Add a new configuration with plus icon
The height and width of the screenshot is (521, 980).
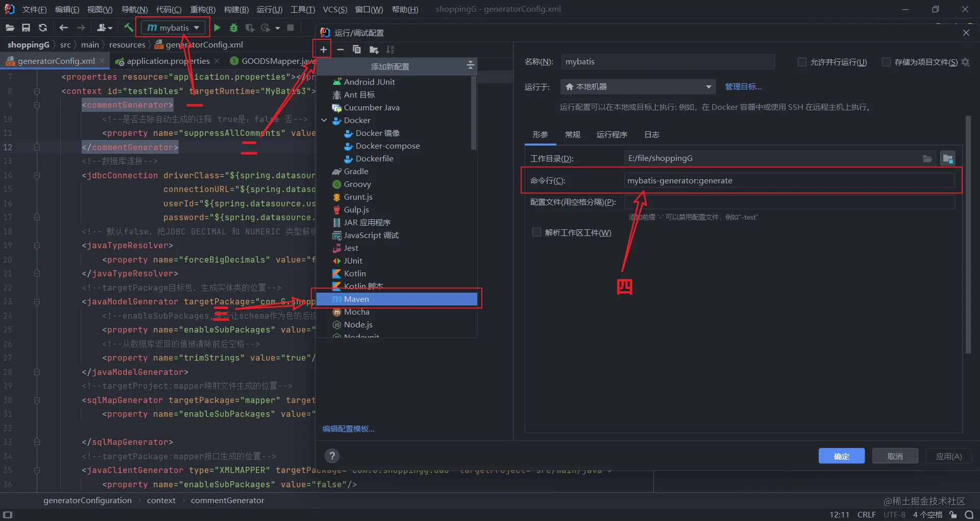[x=323, y=50]
